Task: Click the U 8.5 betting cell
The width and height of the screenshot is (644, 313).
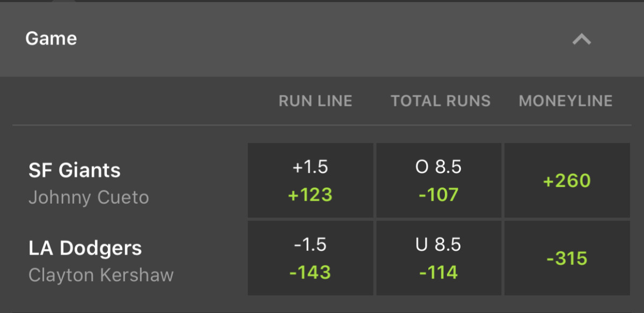Action: [439, 244]
